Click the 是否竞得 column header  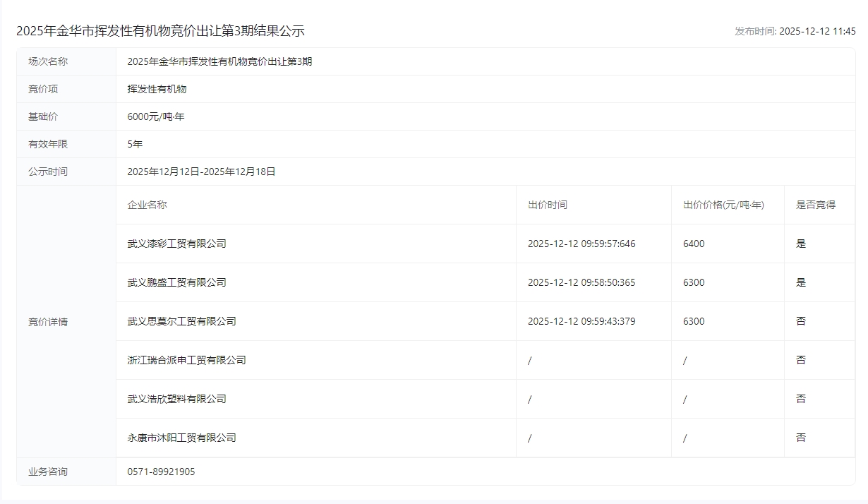tap(816, 205)
